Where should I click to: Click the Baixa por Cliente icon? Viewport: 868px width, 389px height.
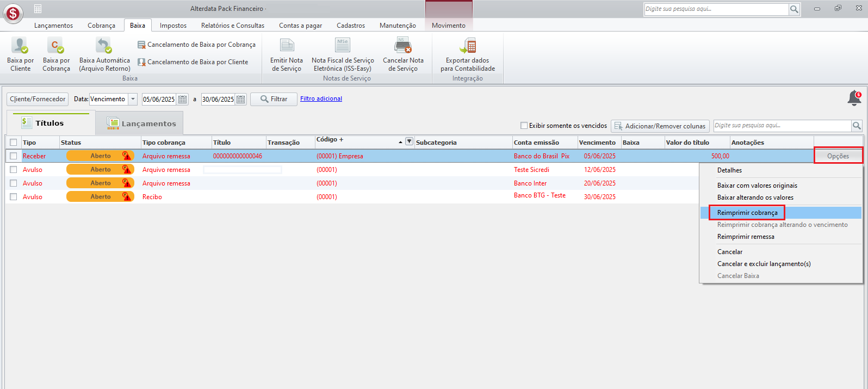(x=20, y=46)
